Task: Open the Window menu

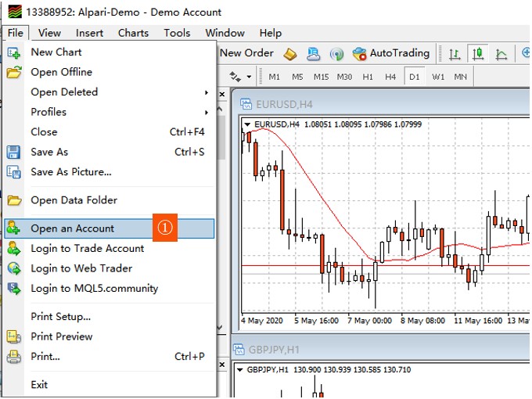Action: tap(225, 33)
